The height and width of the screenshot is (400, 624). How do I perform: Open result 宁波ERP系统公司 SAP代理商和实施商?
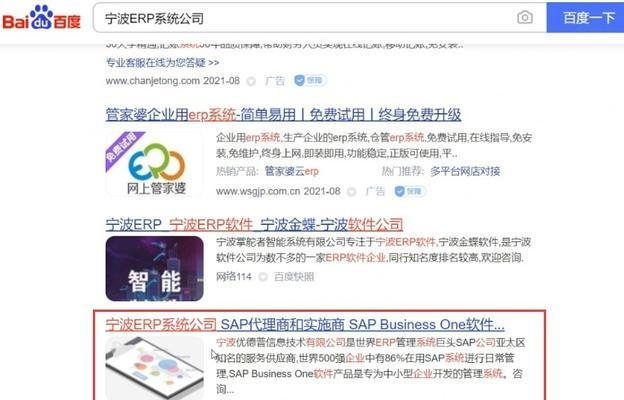tap(305, 325)
